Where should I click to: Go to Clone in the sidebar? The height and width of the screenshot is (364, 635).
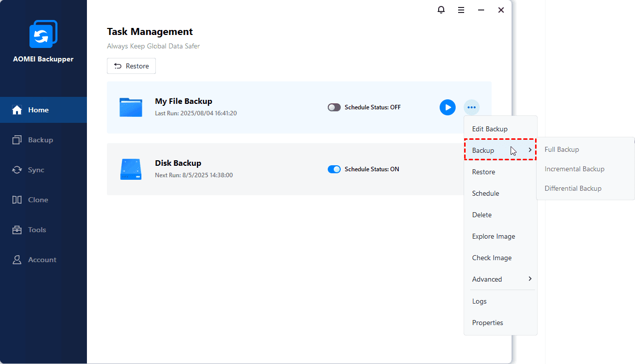tap(38, 200)
